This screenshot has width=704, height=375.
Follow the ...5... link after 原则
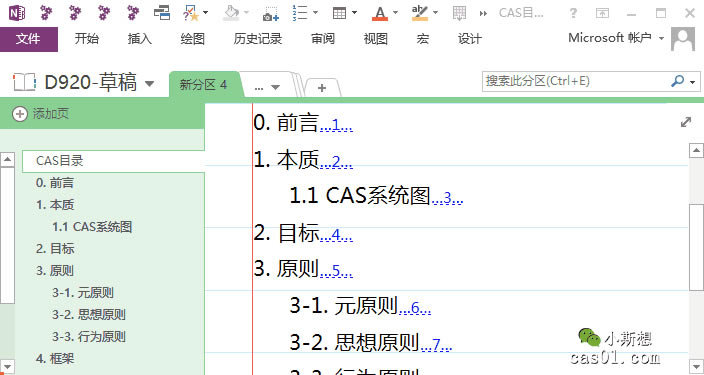[x=336, y=272]
